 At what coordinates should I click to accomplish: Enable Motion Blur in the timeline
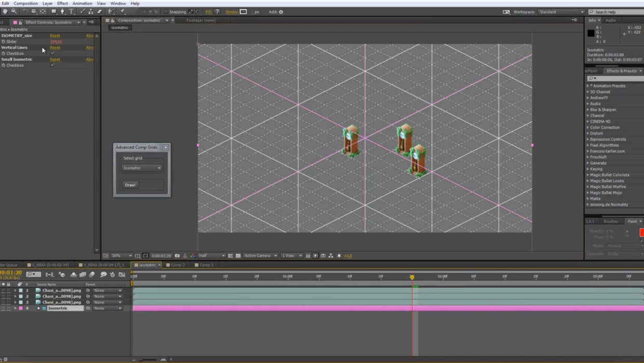[x=92, y=275]
